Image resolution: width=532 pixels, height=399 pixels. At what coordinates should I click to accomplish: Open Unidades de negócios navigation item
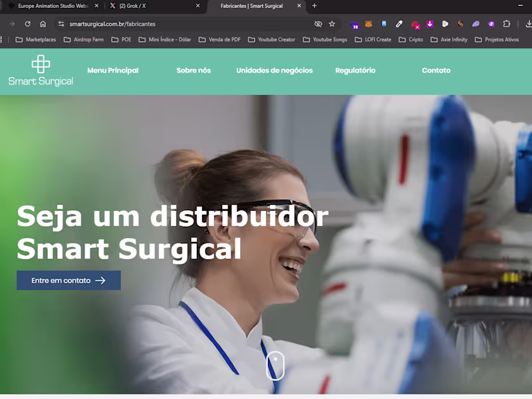(275, 70)
